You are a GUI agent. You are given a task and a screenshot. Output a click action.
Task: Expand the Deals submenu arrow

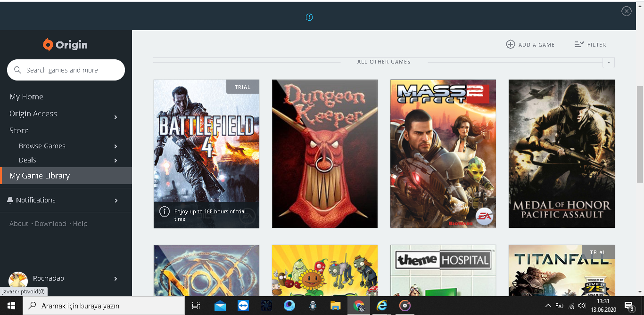(x=116, y=161)
